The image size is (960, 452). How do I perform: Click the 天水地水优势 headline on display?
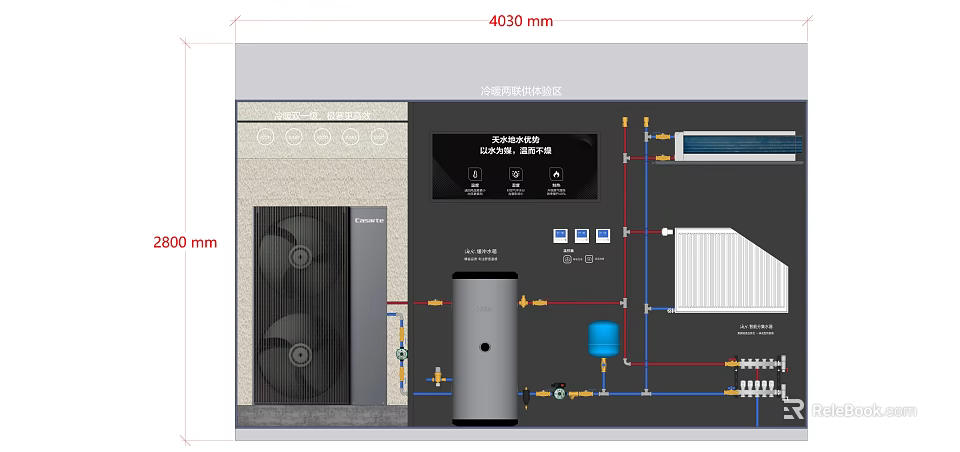click(515, 140)
